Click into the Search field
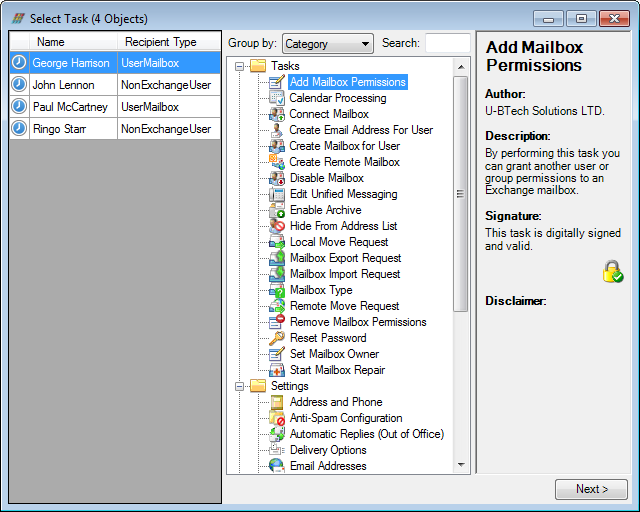 448,43
